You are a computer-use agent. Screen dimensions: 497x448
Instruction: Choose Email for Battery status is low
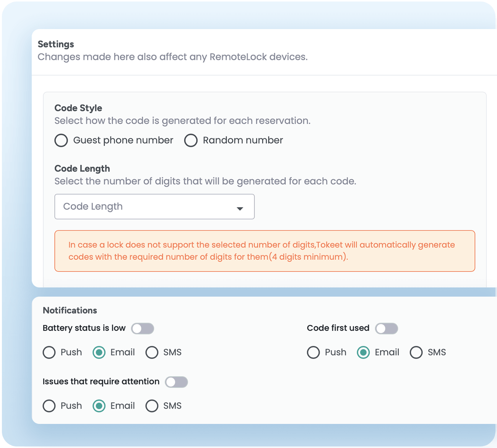point(99,352)
